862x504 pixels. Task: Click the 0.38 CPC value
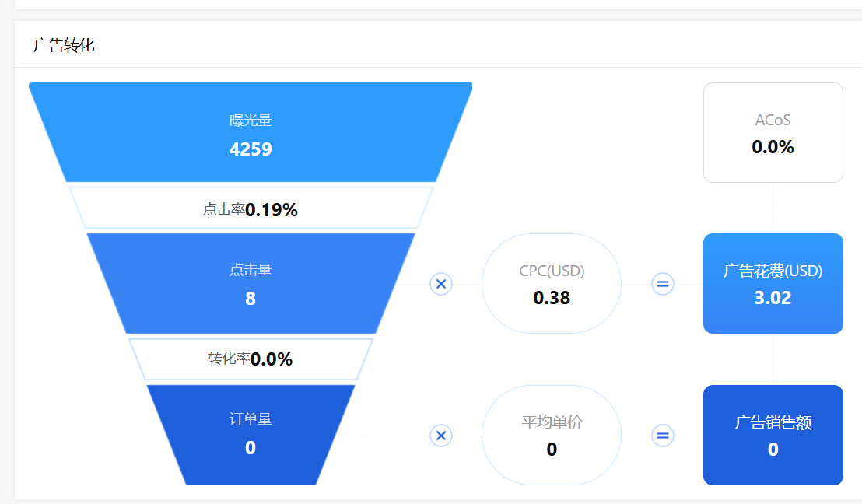point(552,298)
